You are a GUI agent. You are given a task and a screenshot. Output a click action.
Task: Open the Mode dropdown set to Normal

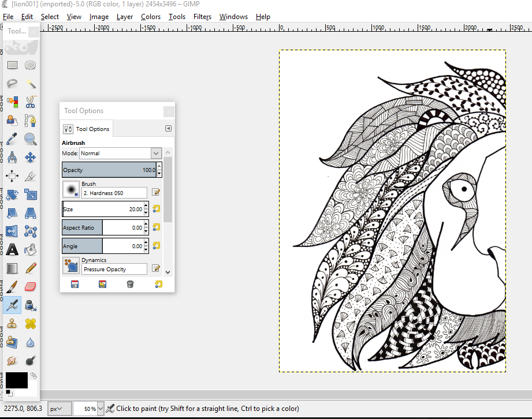pyautogui.click(x=120, y=154)
